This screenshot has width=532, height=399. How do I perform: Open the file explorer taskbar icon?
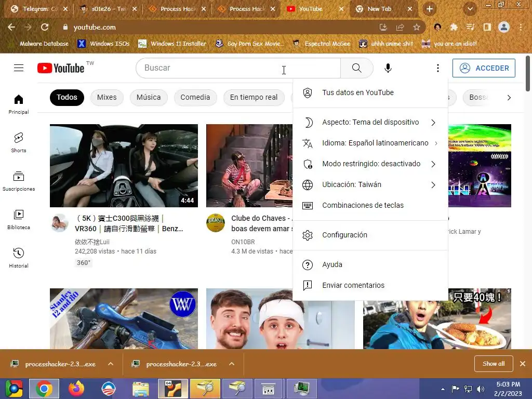[x=140, y=389]
